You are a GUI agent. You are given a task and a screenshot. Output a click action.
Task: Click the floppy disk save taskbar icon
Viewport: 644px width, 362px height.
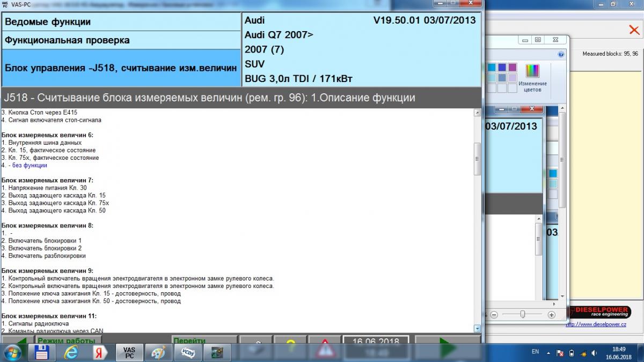point(41,352)
